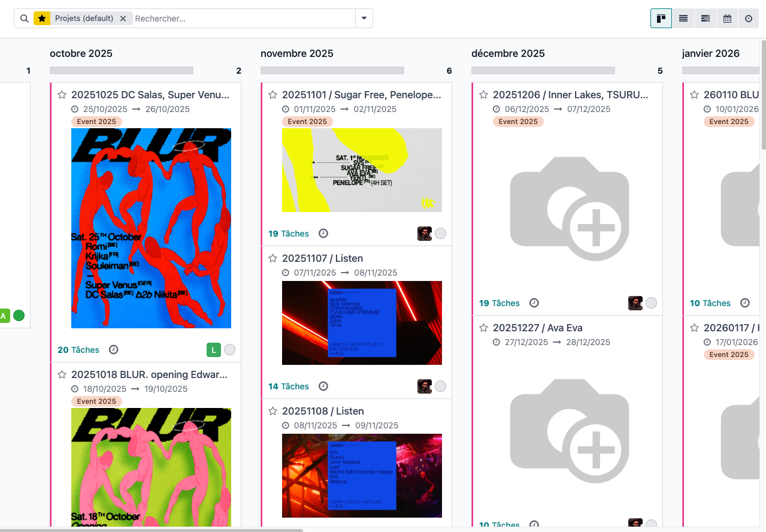The image size is (766, 532).
Task: Star the 20251025 DC Salas event
Action: (62, 94)
